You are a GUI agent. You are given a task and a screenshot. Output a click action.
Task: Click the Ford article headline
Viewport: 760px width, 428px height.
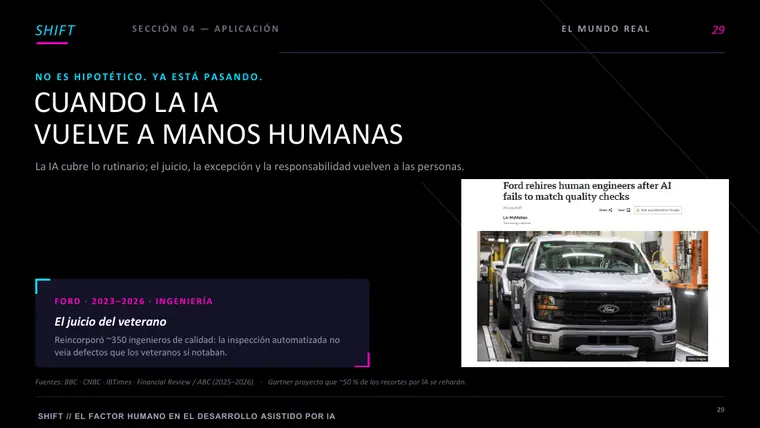[586, 191]
